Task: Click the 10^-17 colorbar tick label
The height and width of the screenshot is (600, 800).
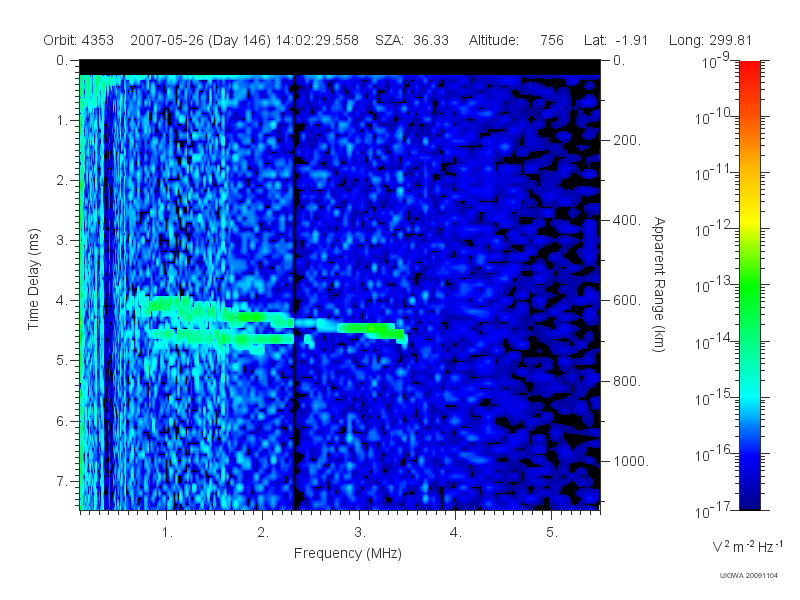Action: [715, 510]
